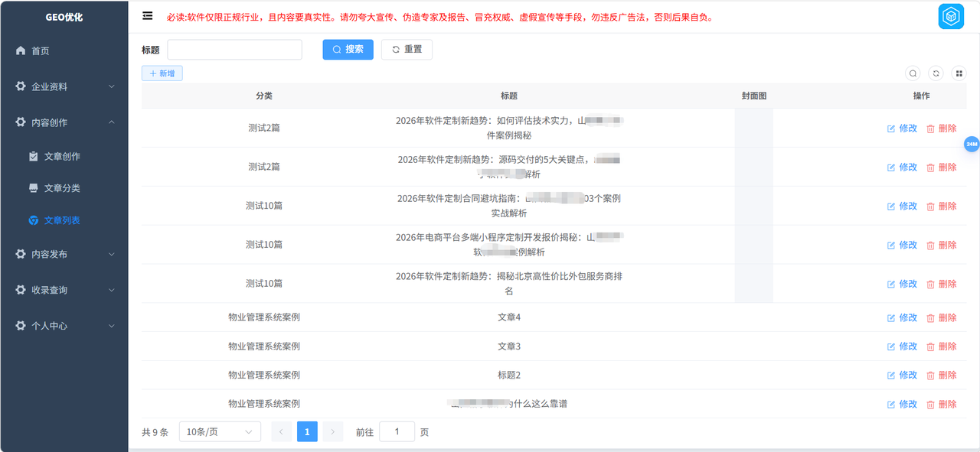The width and height of the screenshot is (980, 452).
Task: Expand the 企业资料 menu chevron
Action: 112,86
